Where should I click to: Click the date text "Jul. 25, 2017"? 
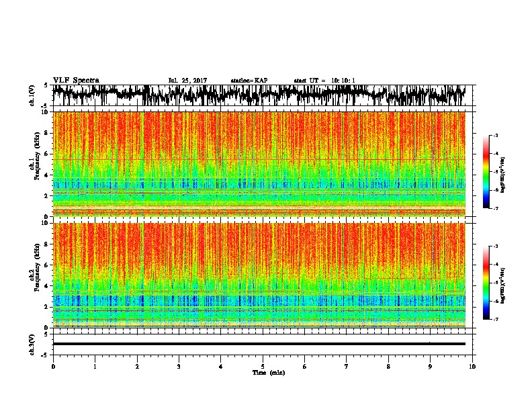[x=187, y=81]
